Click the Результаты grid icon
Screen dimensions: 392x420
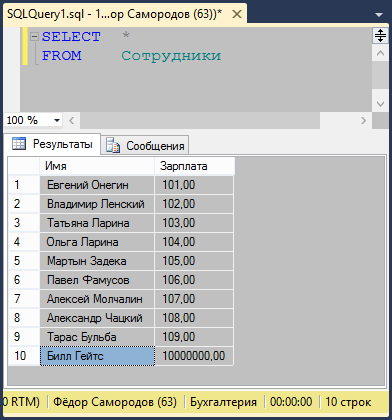[19, 144]
